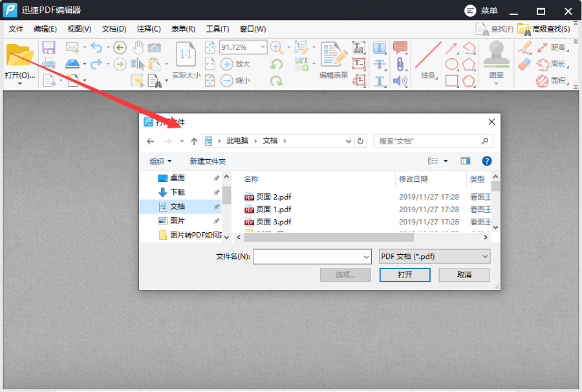Click the 编辑表单 edit form icon
The height and width of the screenshot is (392, 582).
coord(334,54)
